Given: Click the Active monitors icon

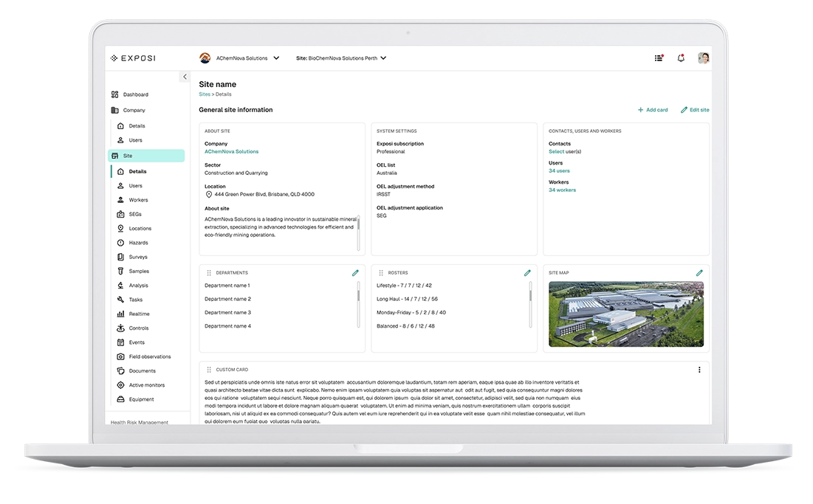Looking at the screenshot, I should point(120,385).
